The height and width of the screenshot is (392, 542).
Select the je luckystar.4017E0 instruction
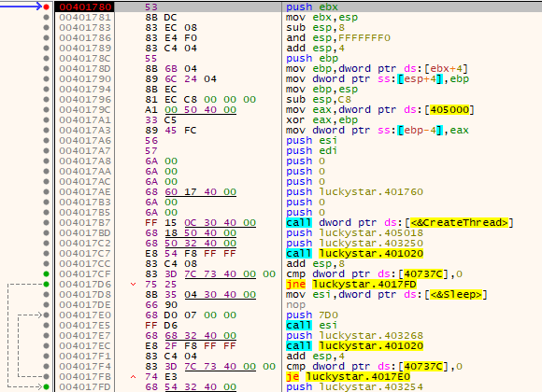tap(348, 376)
